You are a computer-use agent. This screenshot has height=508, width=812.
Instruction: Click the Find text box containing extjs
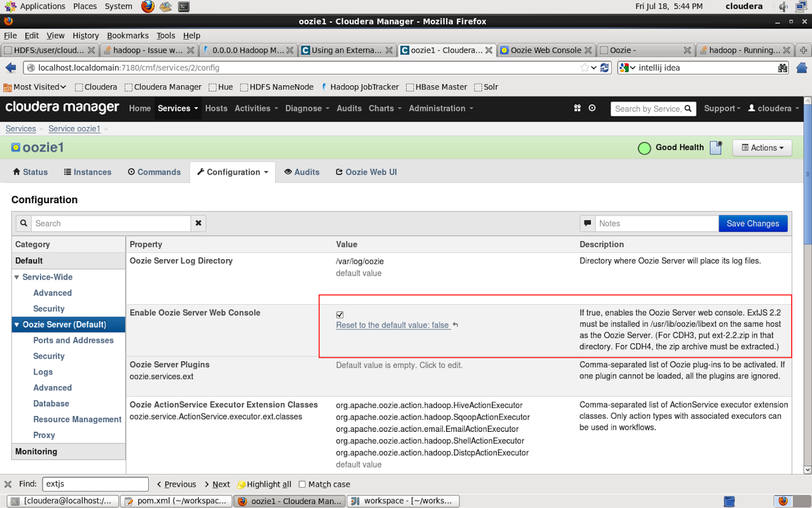(95, 484)
